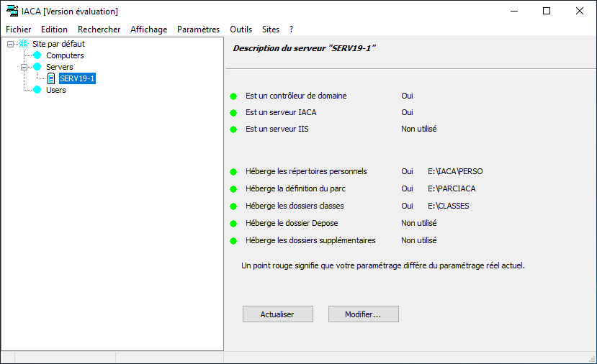Click the green dot beside Héberge le dossier Depose
The width and height of the screenshot is (597, 364).
[233, 224]
